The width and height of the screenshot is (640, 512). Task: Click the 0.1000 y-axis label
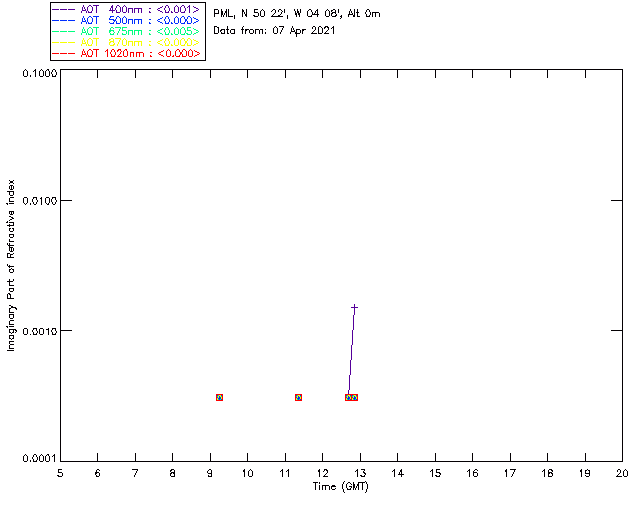(x=39, y=73)
